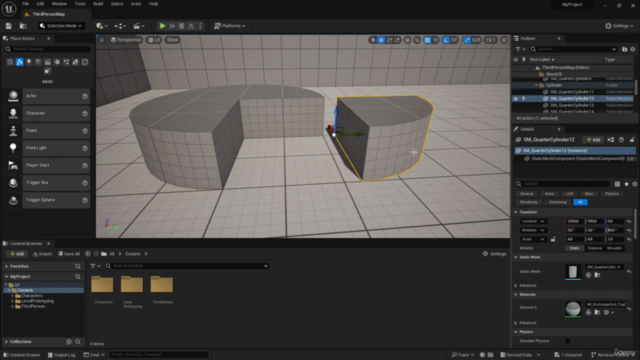
Task: Click Add button in Content Browser
Action: (x=17, y=254)
